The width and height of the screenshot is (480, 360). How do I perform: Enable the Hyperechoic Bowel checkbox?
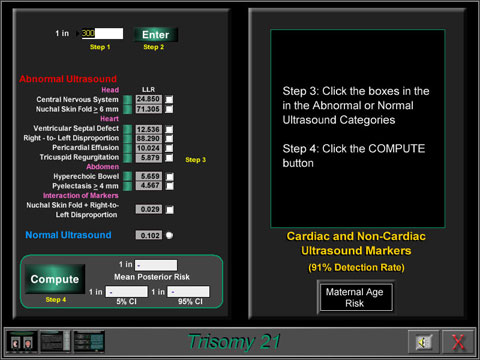[170, 176]
